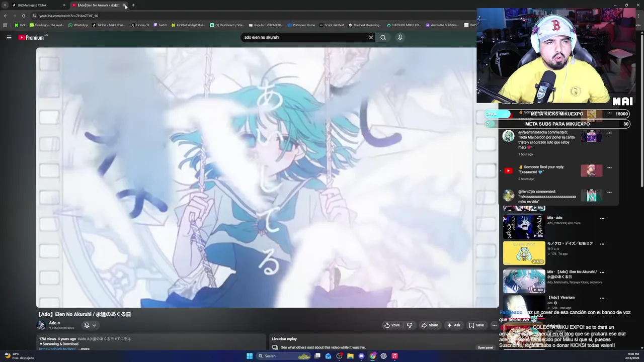Open the YouTube guide hamburger menu
This screenshot has width=644, height=362.
9,37
